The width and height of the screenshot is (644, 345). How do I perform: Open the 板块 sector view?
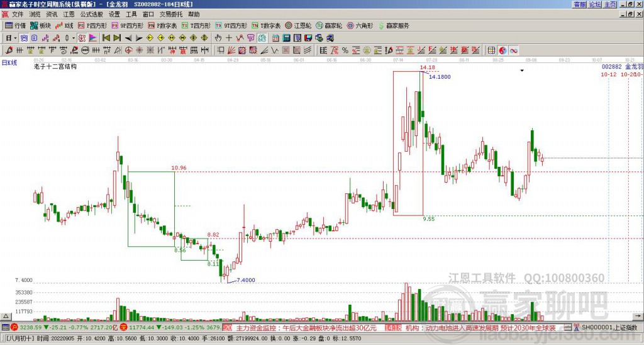coord(40,25)
